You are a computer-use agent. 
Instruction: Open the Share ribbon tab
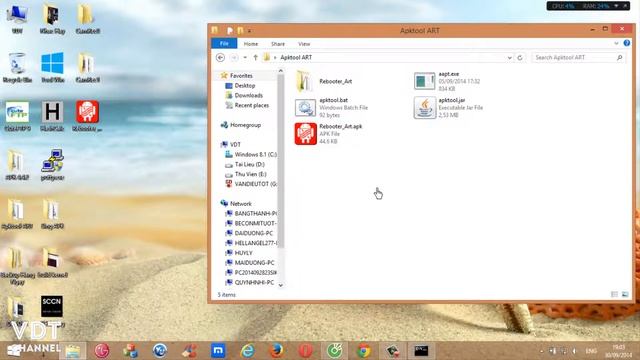278,44
